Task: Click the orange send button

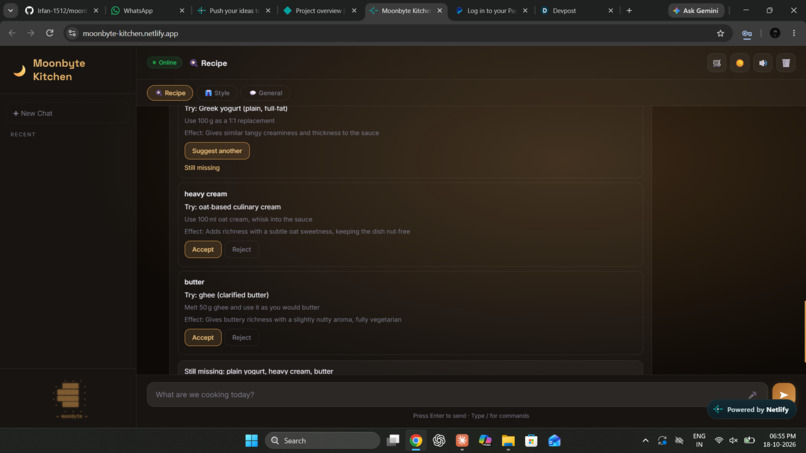Action: coord(783,394)
